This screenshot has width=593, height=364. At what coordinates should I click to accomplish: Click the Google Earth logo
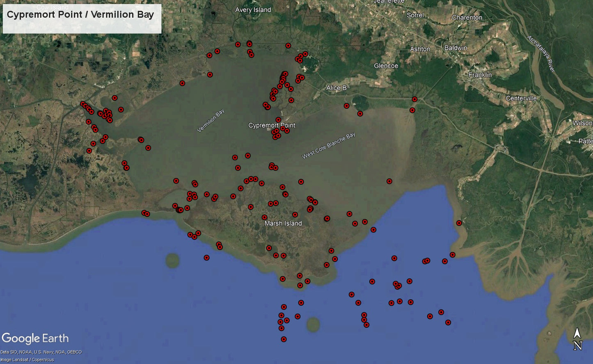tap(36, 338)
